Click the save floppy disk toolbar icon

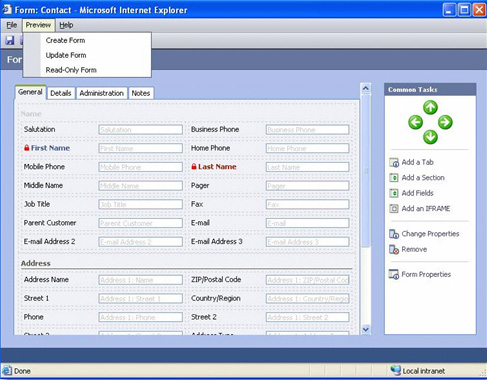pos(10,40)
